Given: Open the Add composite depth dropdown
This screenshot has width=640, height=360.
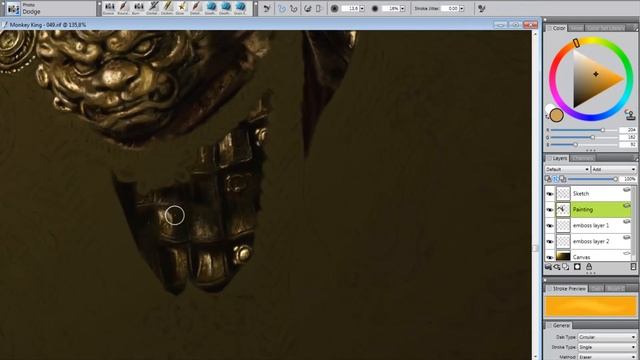Looking at the screenshot, I should [x=613, y=169].
